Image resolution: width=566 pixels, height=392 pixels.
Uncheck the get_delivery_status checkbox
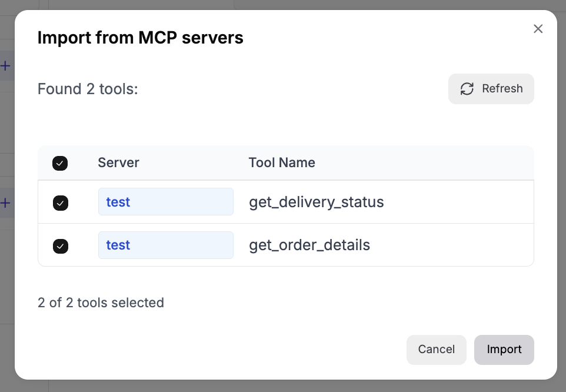(61, 202)
